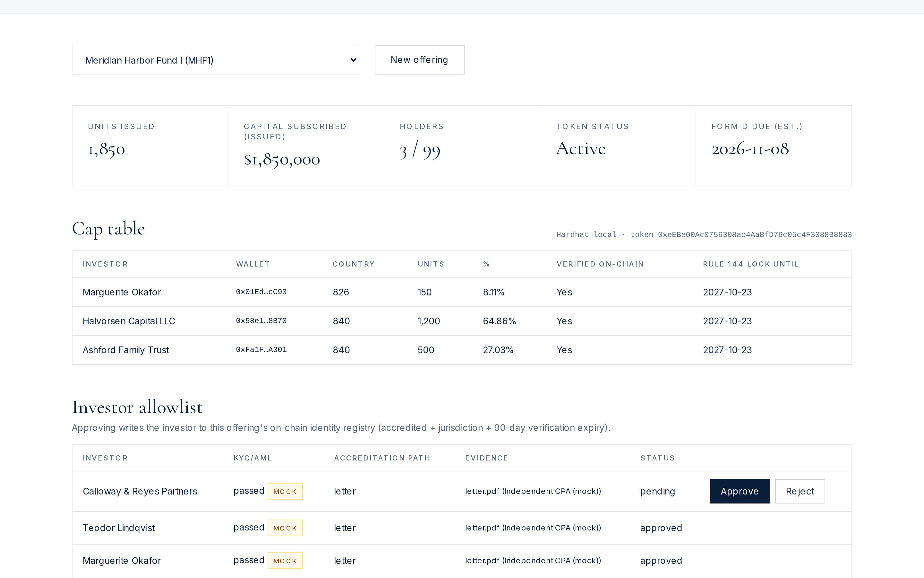Viewport: 924px width, 578px height.
Task: Select Halvorsen Capital LLC row name
Action: (x=129, y=321)
